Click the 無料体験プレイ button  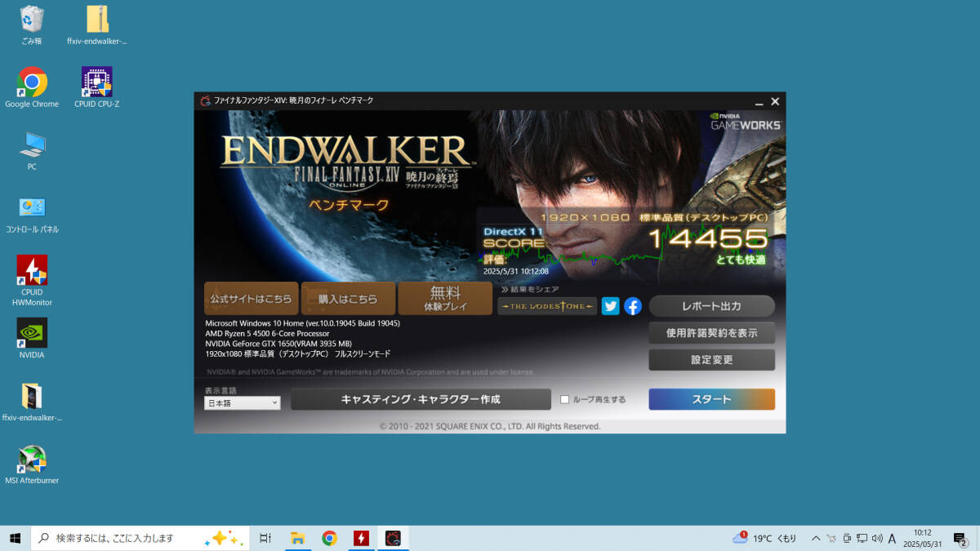(445, 299)
